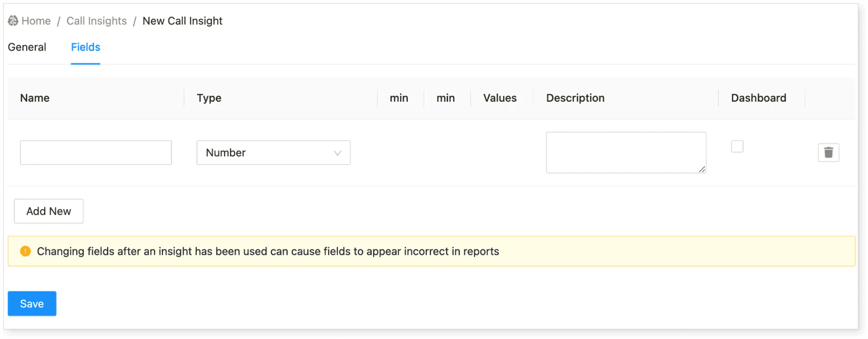
Task: Click the warning icon in the yellow alert
Action: pos(25,251)
